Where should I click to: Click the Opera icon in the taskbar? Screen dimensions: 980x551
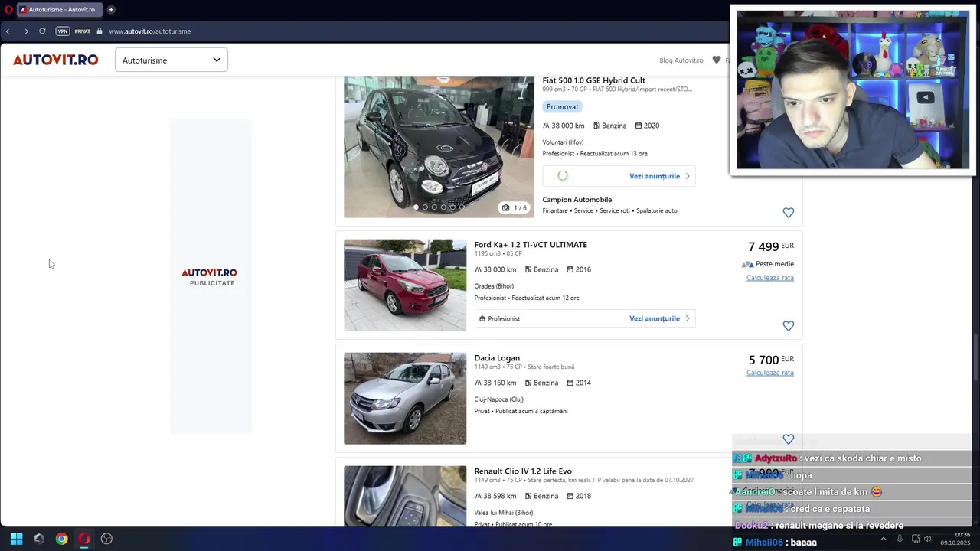[x=84, y=539]
